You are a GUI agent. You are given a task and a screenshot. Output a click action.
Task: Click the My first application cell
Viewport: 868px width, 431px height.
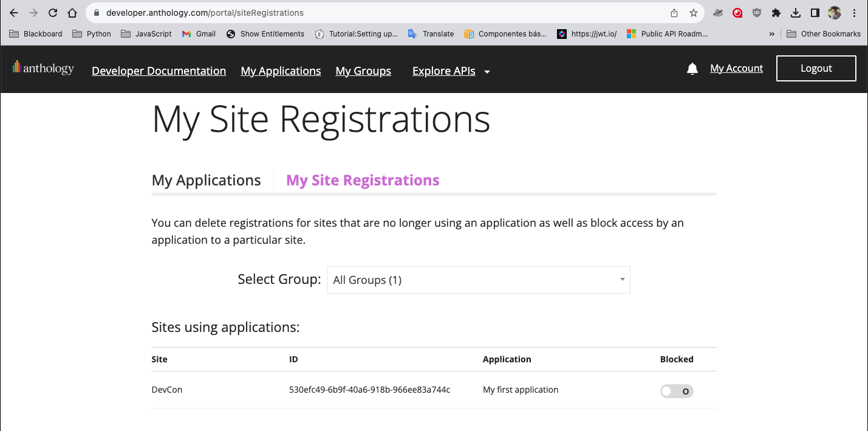click(521, 390)
